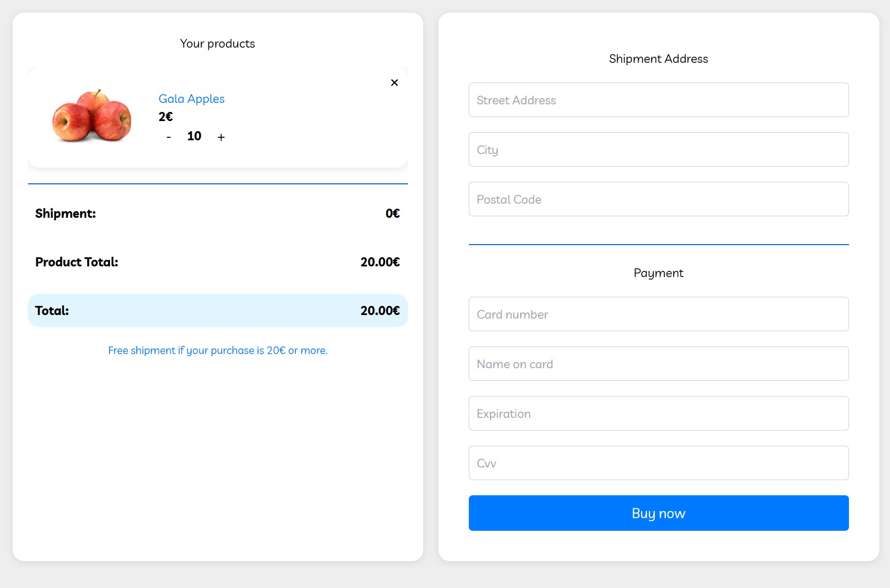Image resolution: width=890 pixels, height=588 pixels.
Task: Focus the Card number input
Action: [x=658, y=314]
